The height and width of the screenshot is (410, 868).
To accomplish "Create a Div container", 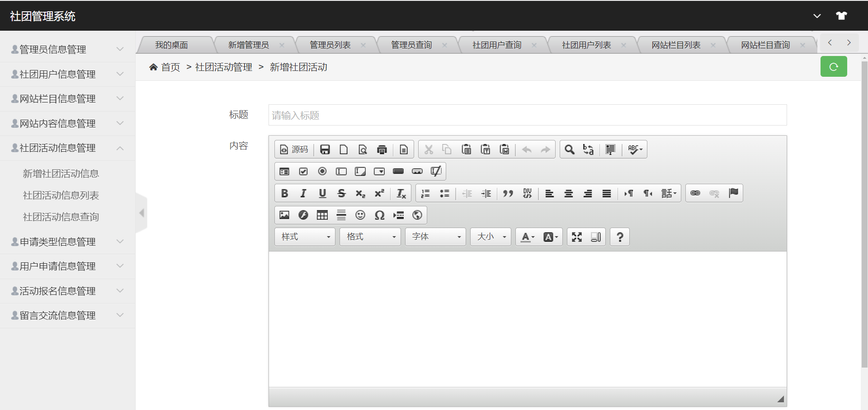I will point(527,193).
